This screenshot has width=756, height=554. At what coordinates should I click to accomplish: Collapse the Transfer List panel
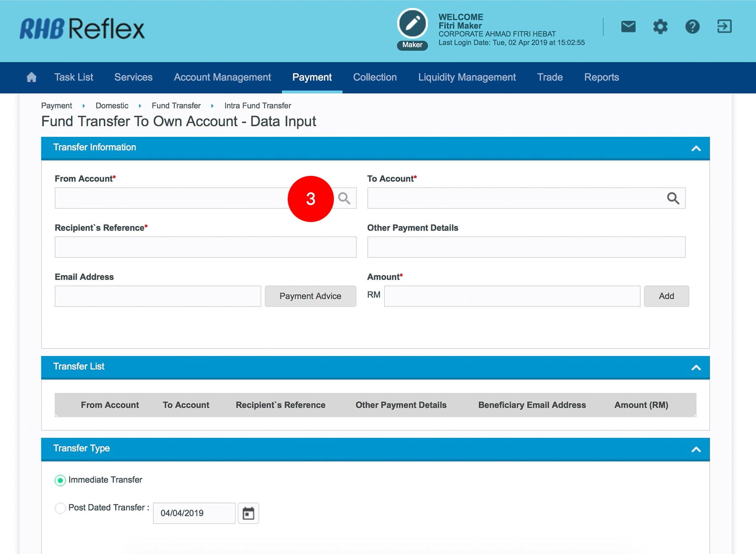[x=696, y=367]
